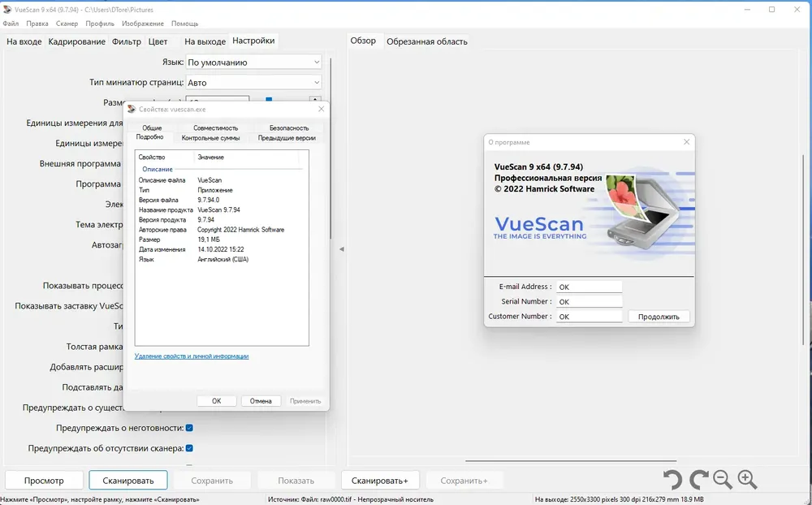Switch to the На выходе tab
The image size is (812, 505).
pyautogui.click(x=205, y=41)
